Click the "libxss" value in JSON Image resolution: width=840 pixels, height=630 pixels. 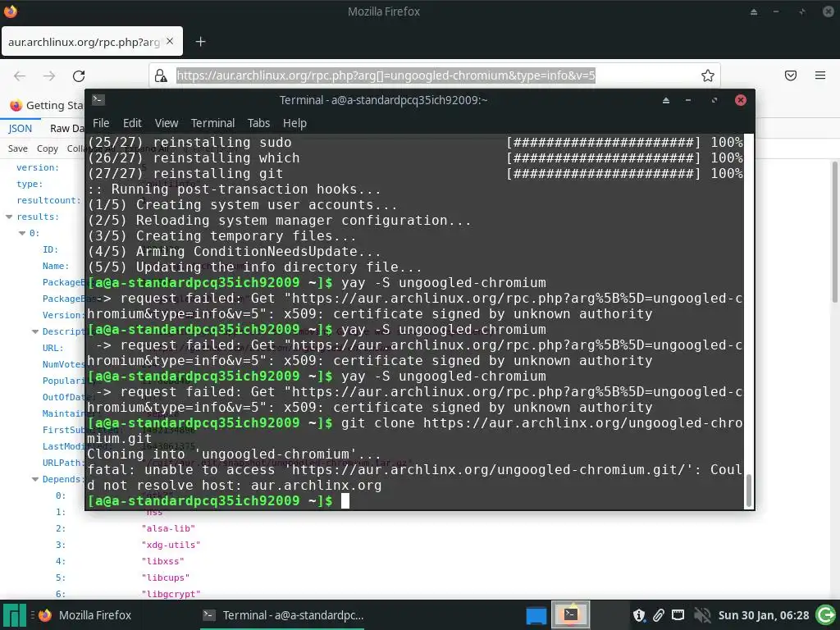point(163,561)
